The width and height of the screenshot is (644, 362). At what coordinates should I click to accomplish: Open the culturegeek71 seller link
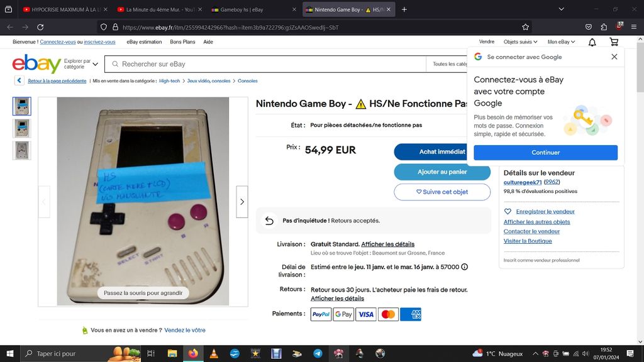point(523,182)
